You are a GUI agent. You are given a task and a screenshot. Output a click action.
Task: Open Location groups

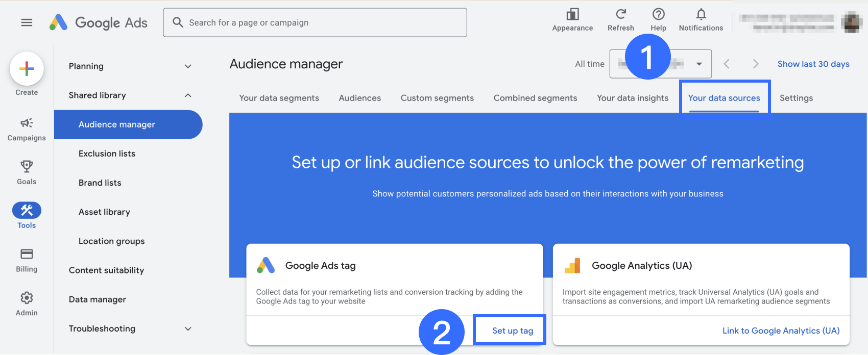coord(111,241)
